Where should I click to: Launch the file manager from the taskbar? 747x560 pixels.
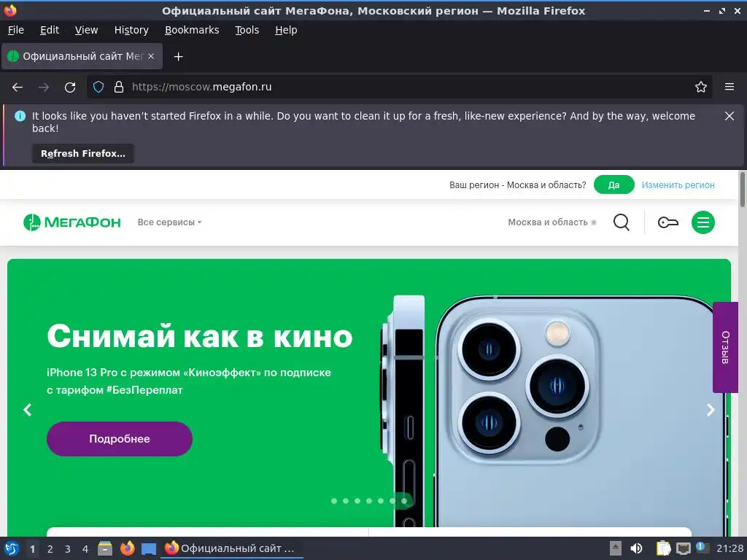105,548
